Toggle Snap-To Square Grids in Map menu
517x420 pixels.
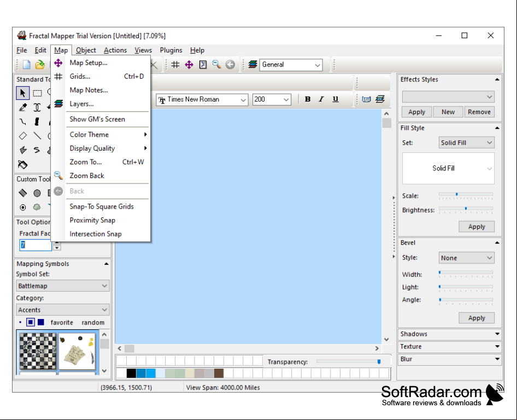[x=102, y=206]
